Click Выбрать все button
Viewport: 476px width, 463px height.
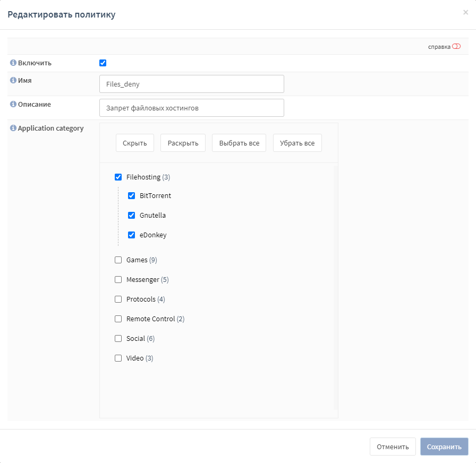[x=239, y=143]
